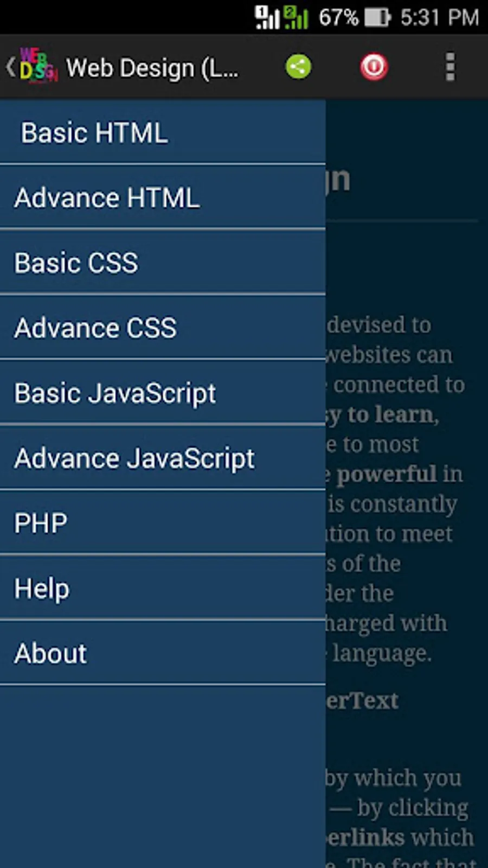Tap the clock showing 5:31 PM
The image size is (488, 868).
(x=440, y=18)
